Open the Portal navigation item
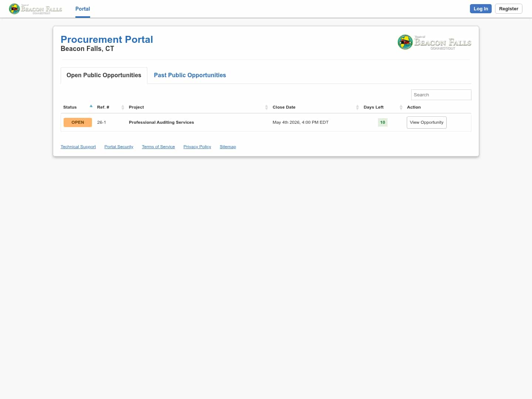Viewport: 532px width, 399px height. 82,9
